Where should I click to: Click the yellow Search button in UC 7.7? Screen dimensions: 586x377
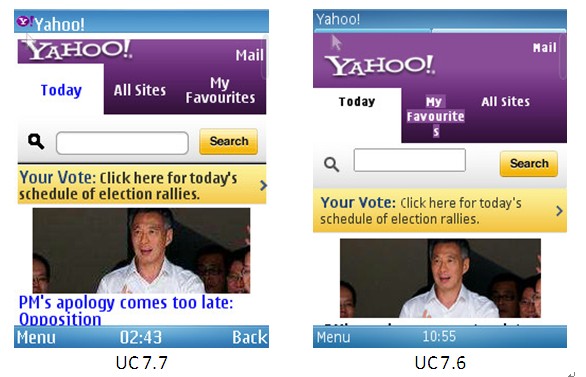point(229,142)
